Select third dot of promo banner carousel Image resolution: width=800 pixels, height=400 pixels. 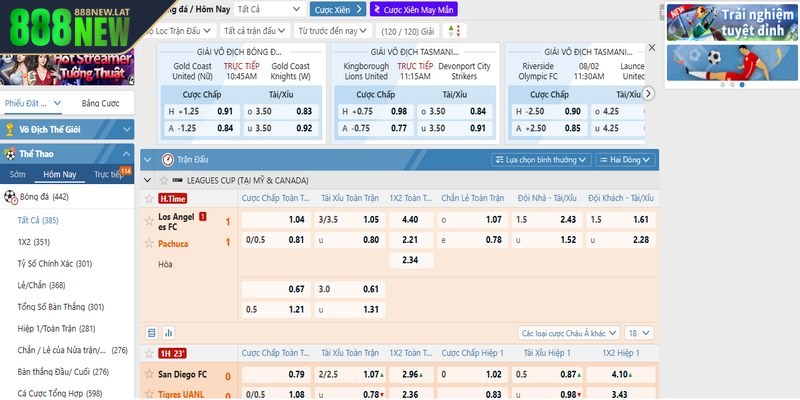tap(742, 85)
